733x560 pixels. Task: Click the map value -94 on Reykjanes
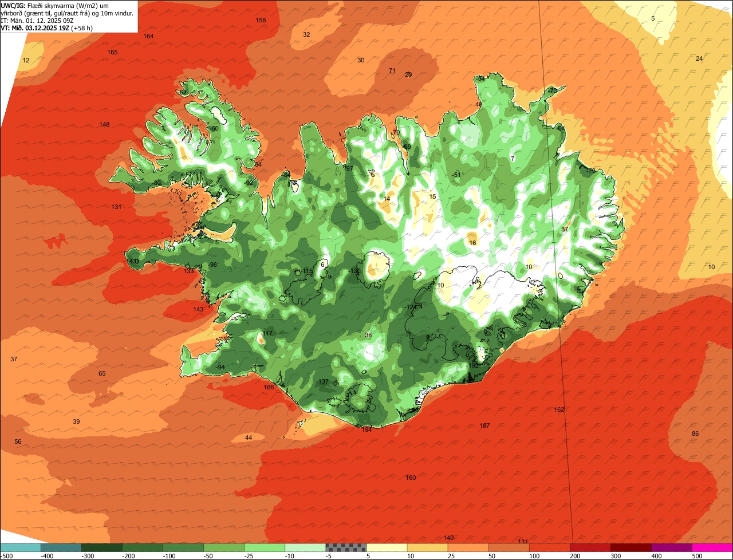tap(220, 367)
